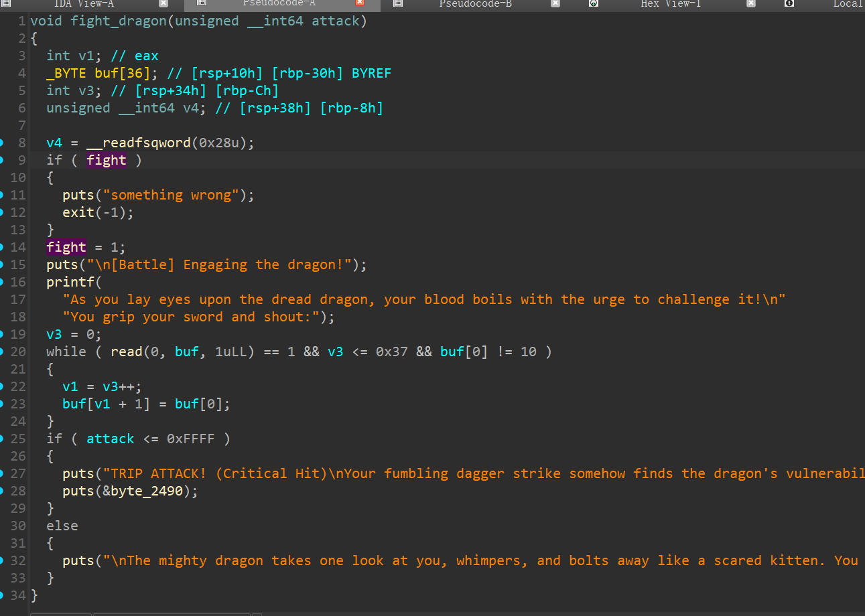Click the Local tab icon
This screenshot has width=865, height=616.
[x=789, y=3]
